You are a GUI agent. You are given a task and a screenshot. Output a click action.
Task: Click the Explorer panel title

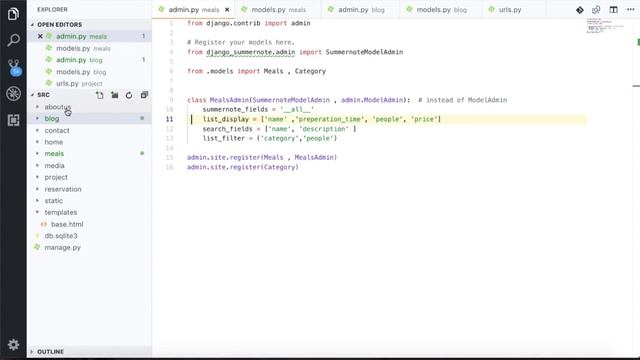point(52,9)
